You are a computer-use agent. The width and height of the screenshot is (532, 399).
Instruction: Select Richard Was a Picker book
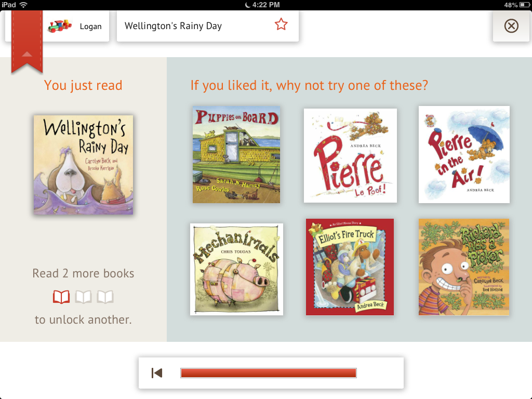[463, 267]
